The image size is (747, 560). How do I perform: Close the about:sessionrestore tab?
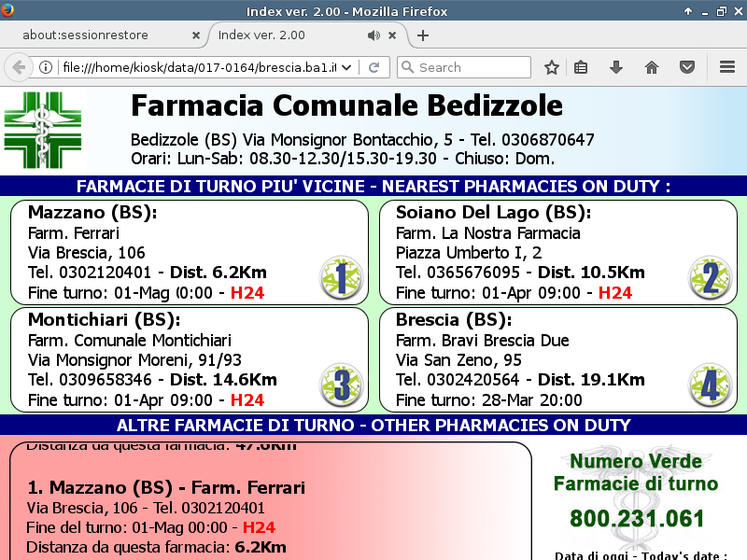point(195,35)
